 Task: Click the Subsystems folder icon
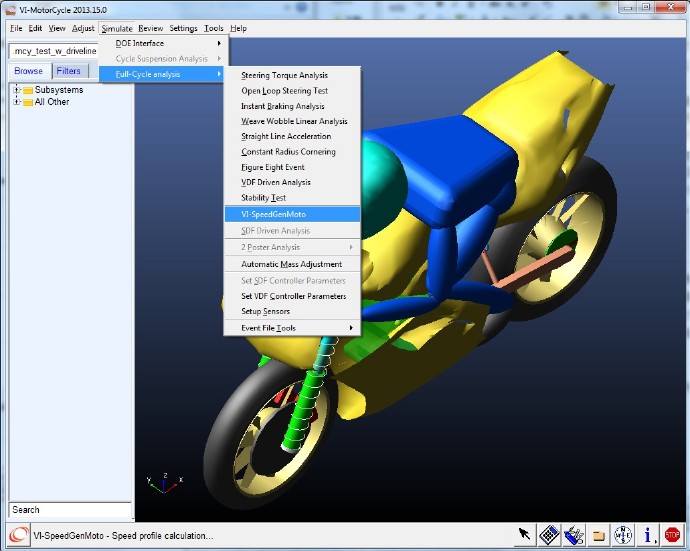coord(28,90)
